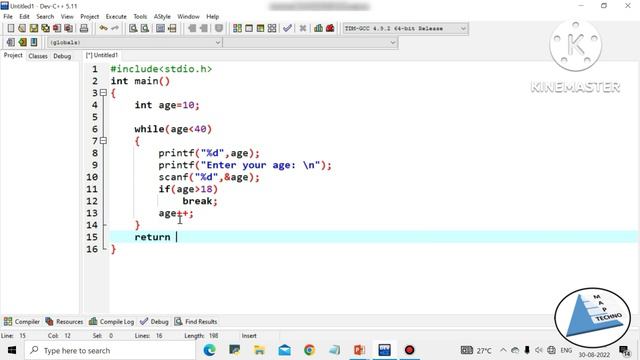Click the Save All toolbar icon
The height and width of the screenshot is (360, 640).
[45, 28]
